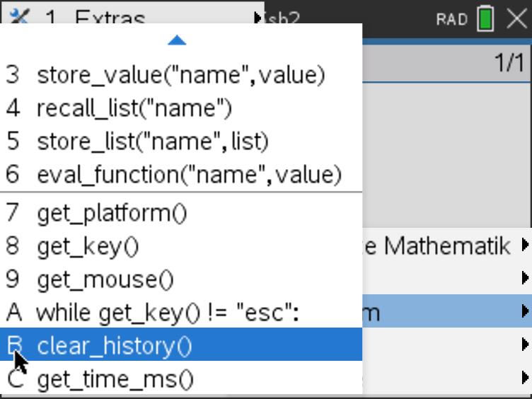
Task: Insert get_mouse() function
Action: tap(105, 279)
